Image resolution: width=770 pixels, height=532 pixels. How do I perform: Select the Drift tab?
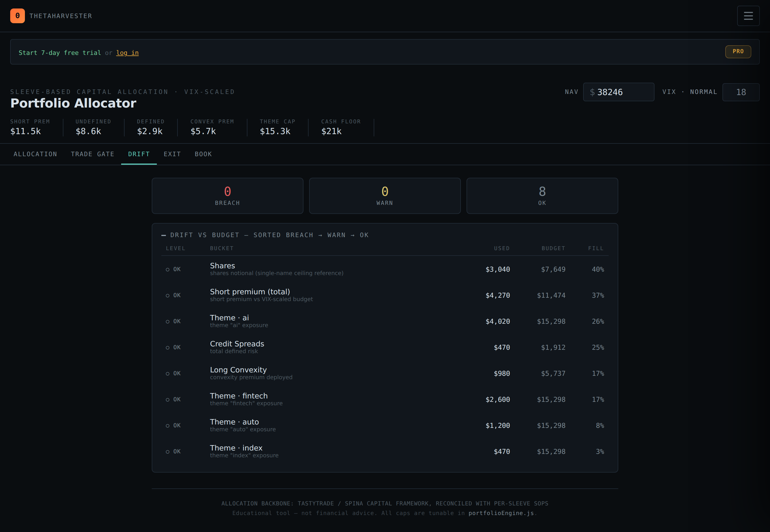pyautogui.click(x=139, y=154)
